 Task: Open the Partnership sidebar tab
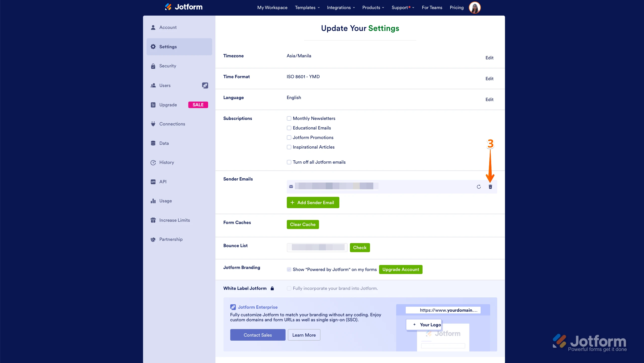pos(179,240)
